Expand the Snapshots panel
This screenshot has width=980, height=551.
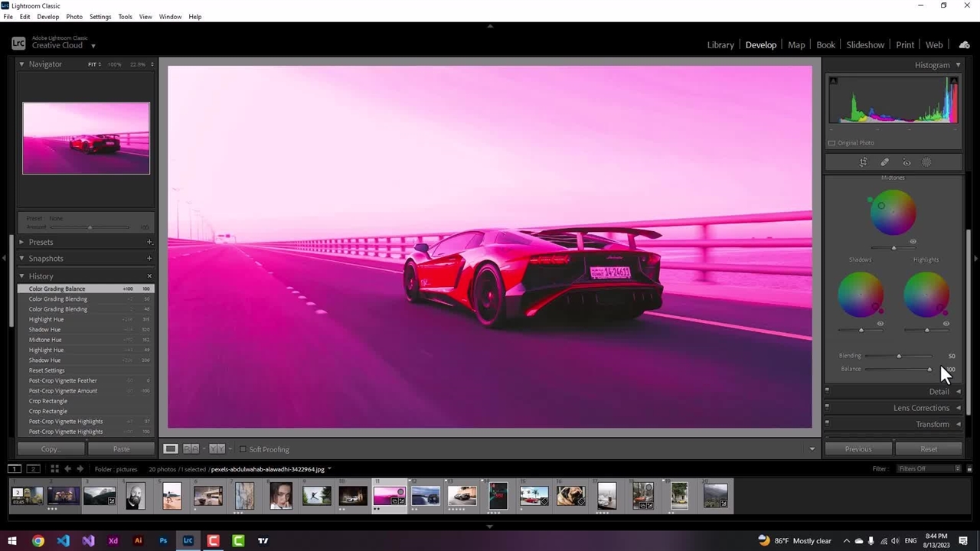(46, 259)
